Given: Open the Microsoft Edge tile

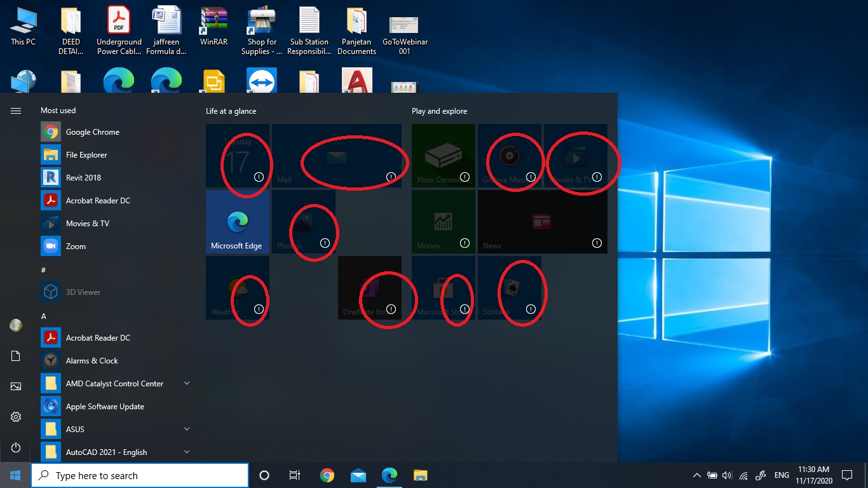Looking at the screenshot, I should [x=238, y=221].
